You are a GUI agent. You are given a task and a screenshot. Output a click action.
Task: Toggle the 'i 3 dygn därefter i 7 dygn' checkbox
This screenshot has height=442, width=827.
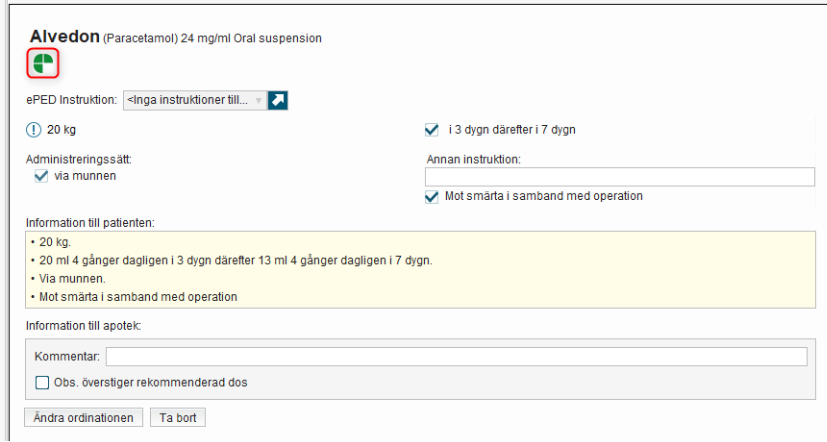click(432, 129)
